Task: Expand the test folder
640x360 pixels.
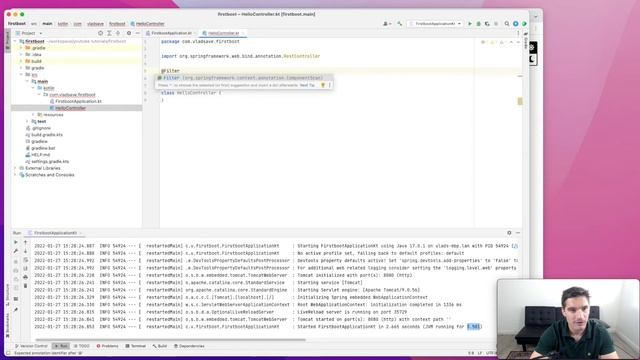Action: point(27,121)
